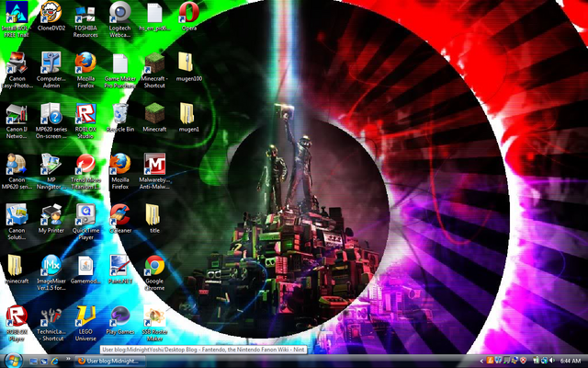Screen dimensions: 588x368
Task: Open the Canon MP620 series icon
Action: pos(17,172)
